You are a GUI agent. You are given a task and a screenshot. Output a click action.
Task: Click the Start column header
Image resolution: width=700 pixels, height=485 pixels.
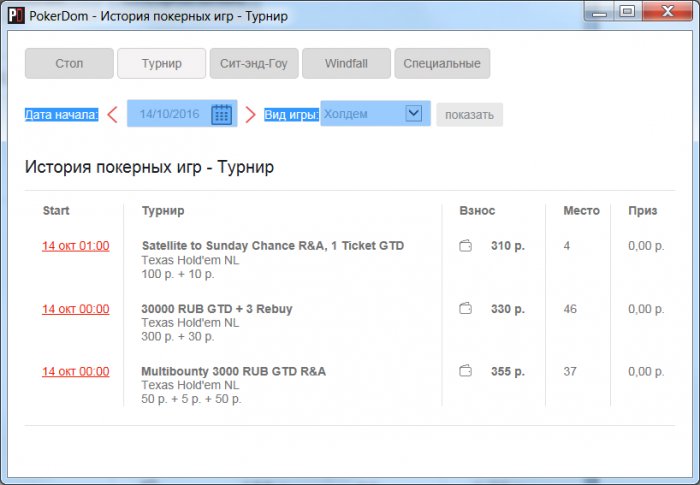[x=56, y=210]
